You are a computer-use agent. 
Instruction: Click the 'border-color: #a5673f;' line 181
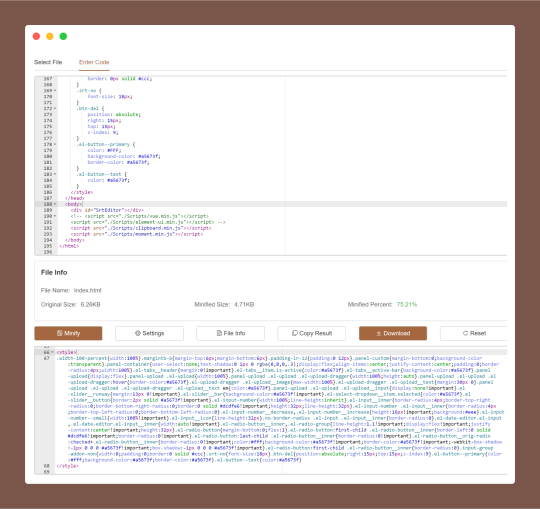tap(118, 162)
